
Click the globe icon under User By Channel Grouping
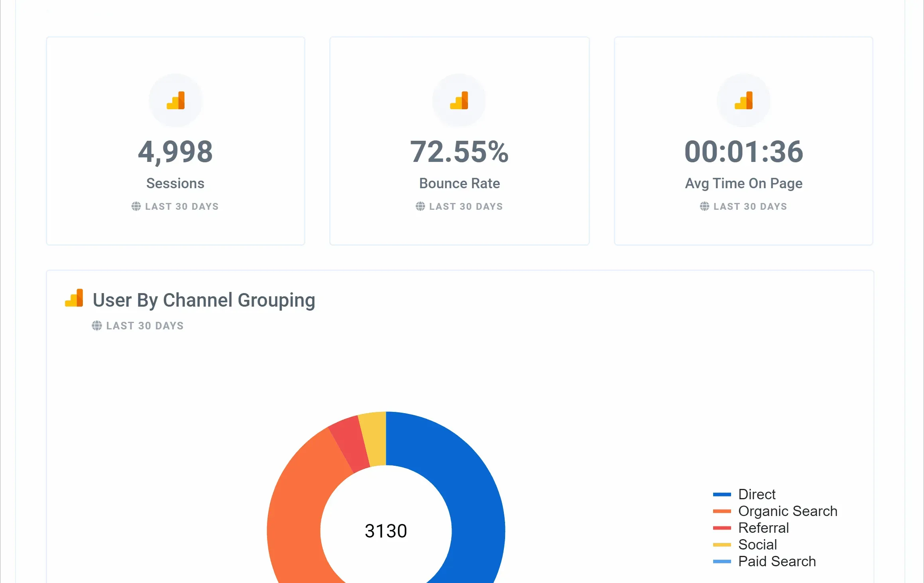97,326
